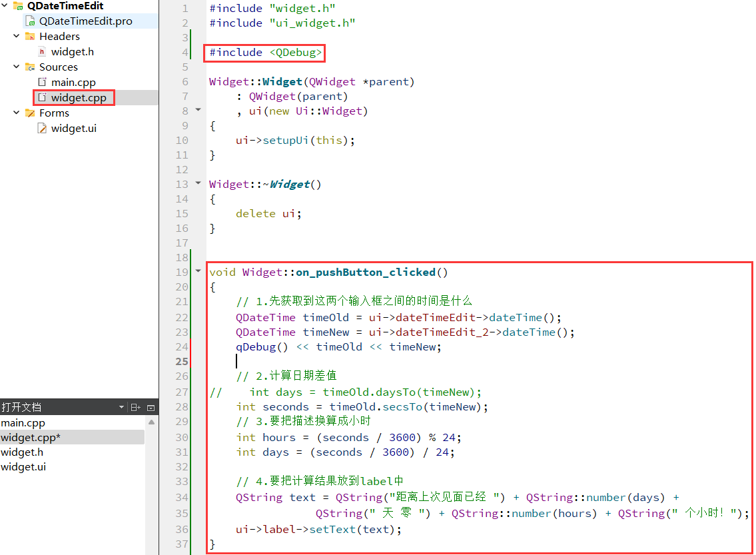Viewport: 756px width, 555px height.
Task: Open main.cpp under Sources
Action: [73, 83]
